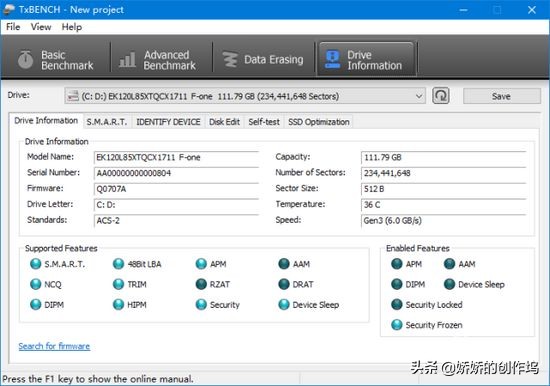Screen dimensions: 550x386
Task: Open the Help menu
Action: tap(72, 27)
